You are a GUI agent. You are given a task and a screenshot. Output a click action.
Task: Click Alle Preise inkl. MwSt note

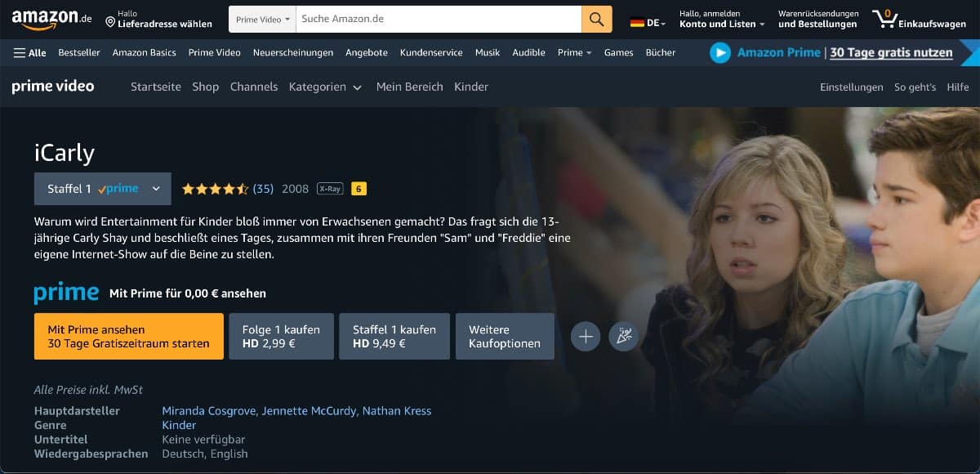click(88, 390)
